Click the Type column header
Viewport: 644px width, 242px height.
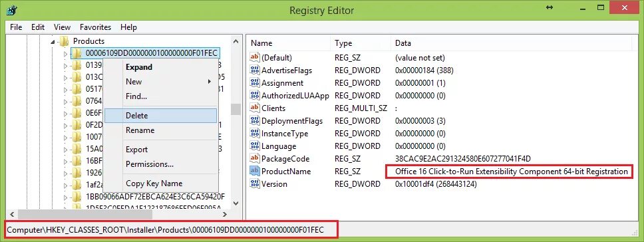[361, 43]
